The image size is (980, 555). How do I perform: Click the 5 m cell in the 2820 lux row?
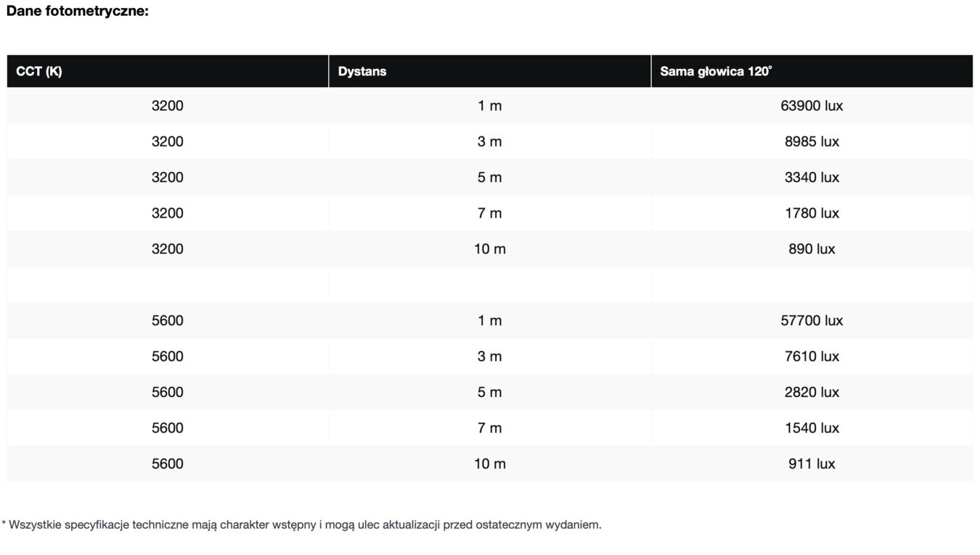tap(490, 392)
